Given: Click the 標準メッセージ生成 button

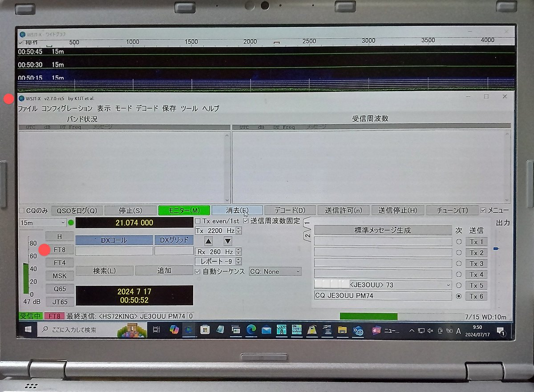Looking at the screenshot, I should point(383,230).
